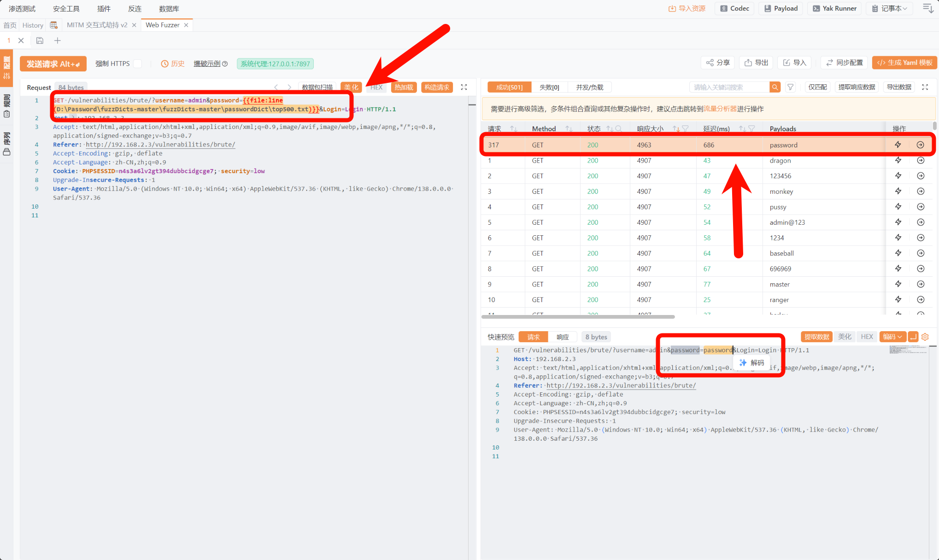The image size is (939, 560).
Task: Open the 编码 dropdown in quick preview
Action: tap(892, 337)
